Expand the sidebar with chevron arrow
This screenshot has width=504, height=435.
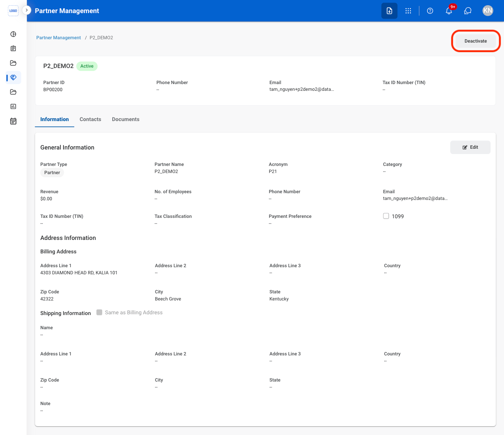(27, 10)
